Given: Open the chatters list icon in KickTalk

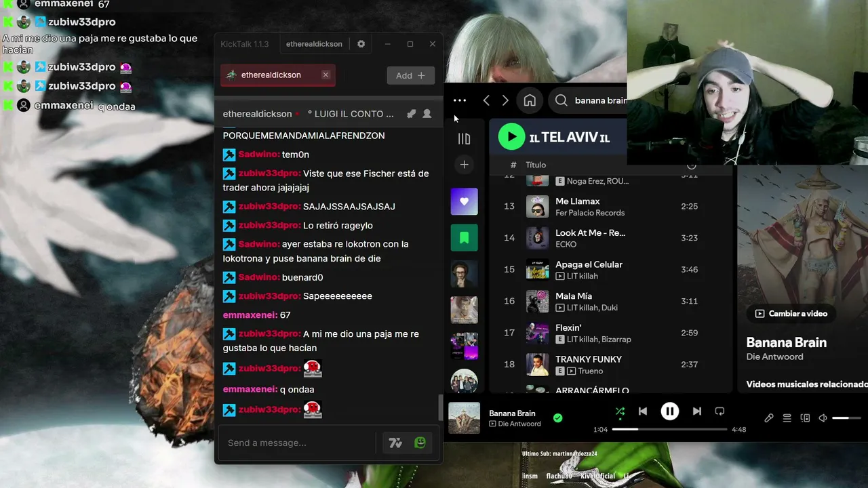Looking at the screenshot, I should (427, 114).
